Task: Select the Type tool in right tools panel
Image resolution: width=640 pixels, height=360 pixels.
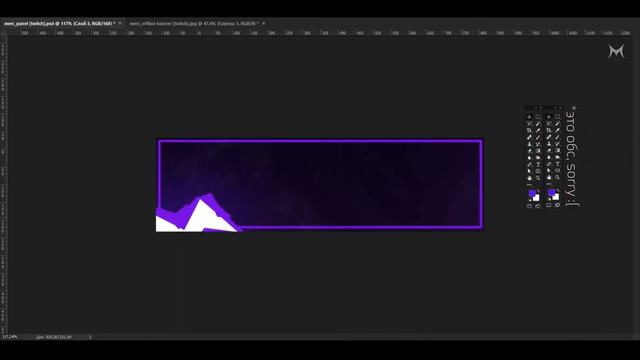Action: (558, 164)
